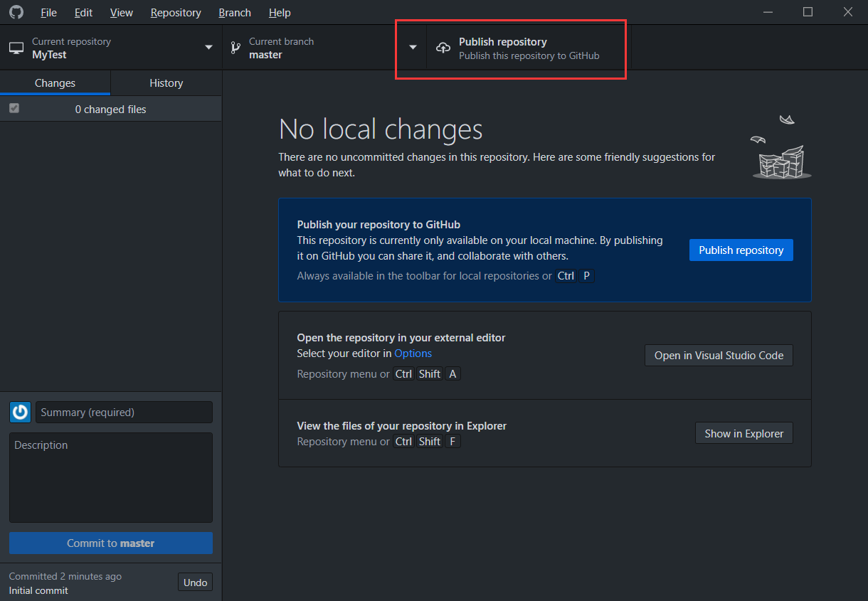The width and height of the screenshot is (868, 601).
Task: Open the Repository menu
Action: 176,13
